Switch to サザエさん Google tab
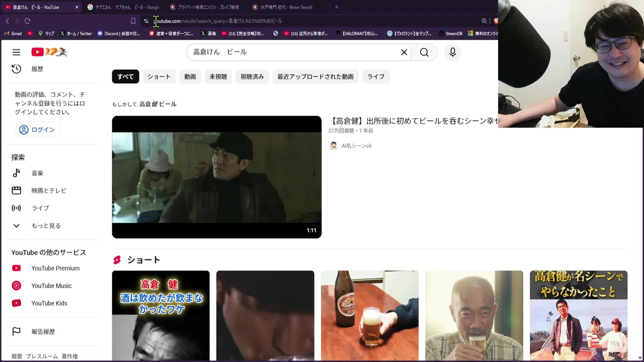Image resolution: width=644 pixels, height=362 pixels. [124, 7]
